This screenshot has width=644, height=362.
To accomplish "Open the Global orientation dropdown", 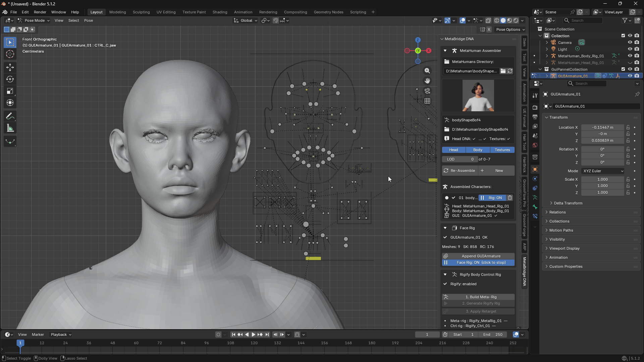I will coord(246,20).
